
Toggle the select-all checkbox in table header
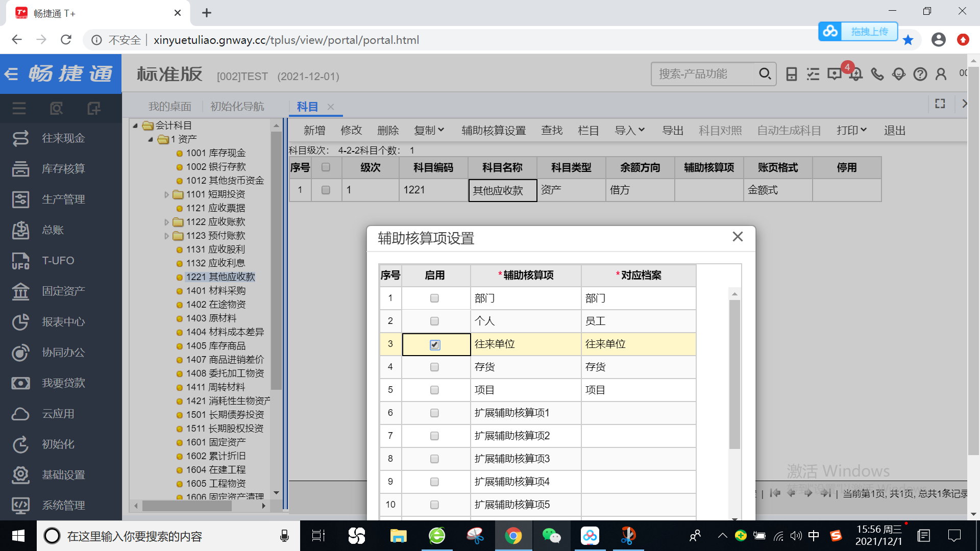pos(326,167)
